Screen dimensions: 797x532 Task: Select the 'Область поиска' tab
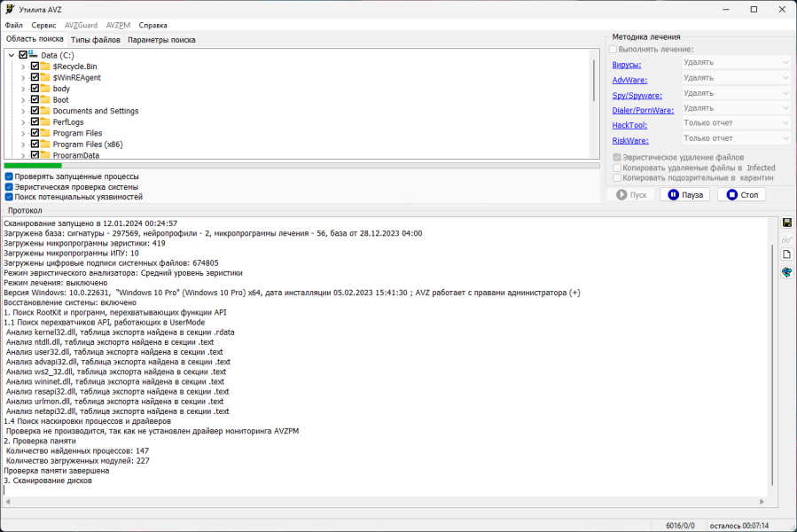pyautogui.click(x=35, y=39)
